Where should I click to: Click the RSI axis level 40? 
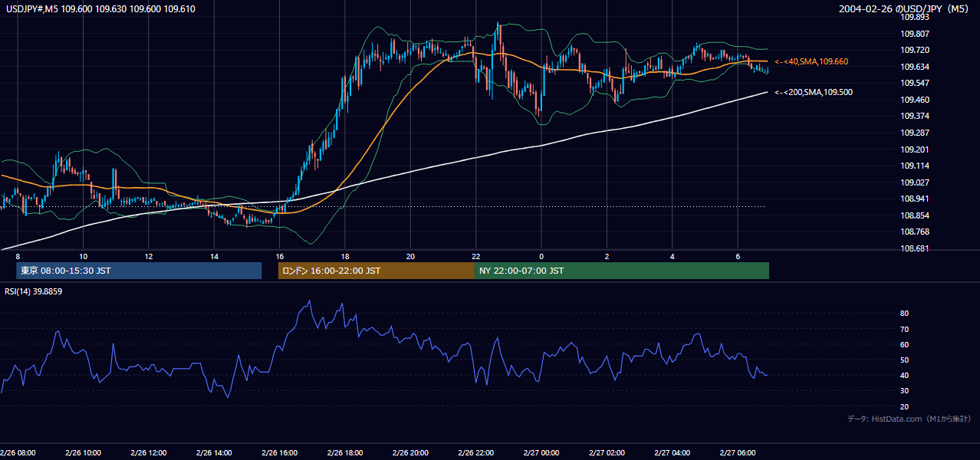coord(905,376)
